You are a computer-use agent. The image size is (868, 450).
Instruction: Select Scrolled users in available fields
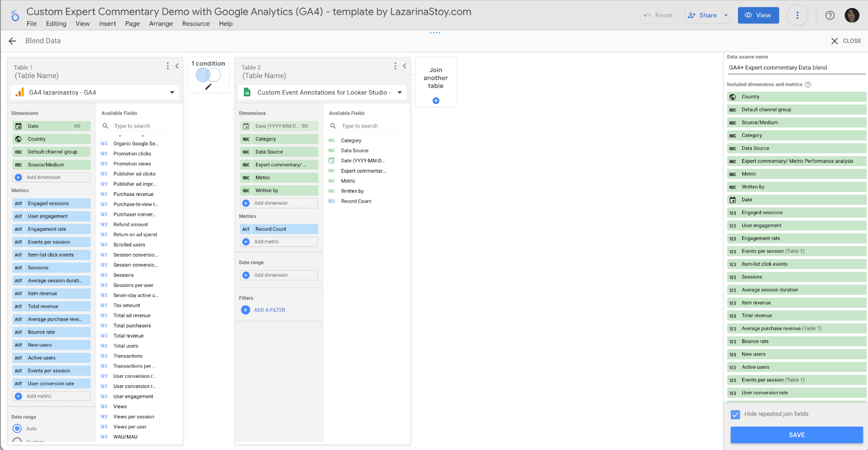coord(129,245)
